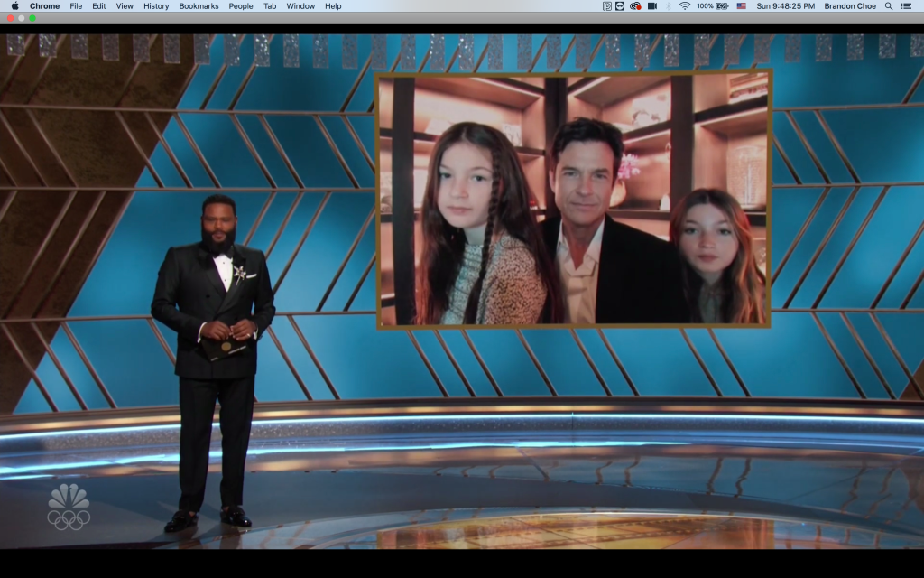Open Notification Center list icon
The width and height of the screenshot is (924, 578).
(x=906, y=6)
